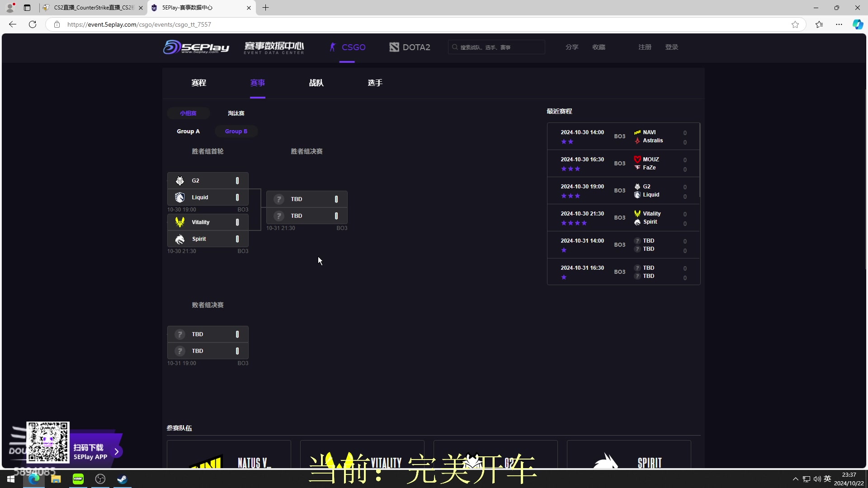
Task: Switch to the 赛事 events tab
Action: (x=258, y=83)
